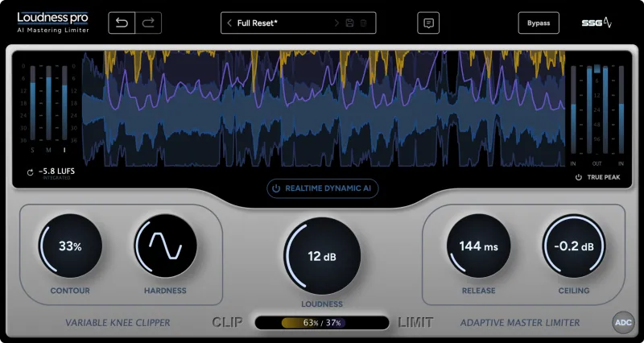Click the waveform history display
This screenshot has width=644, height=343.
pos(324,109)
